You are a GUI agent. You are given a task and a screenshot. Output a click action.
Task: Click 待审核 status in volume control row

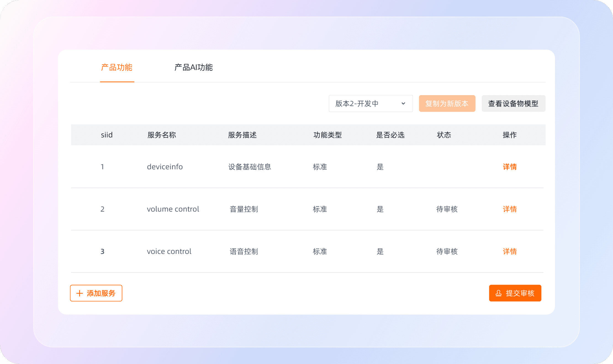tap(447, 209)
